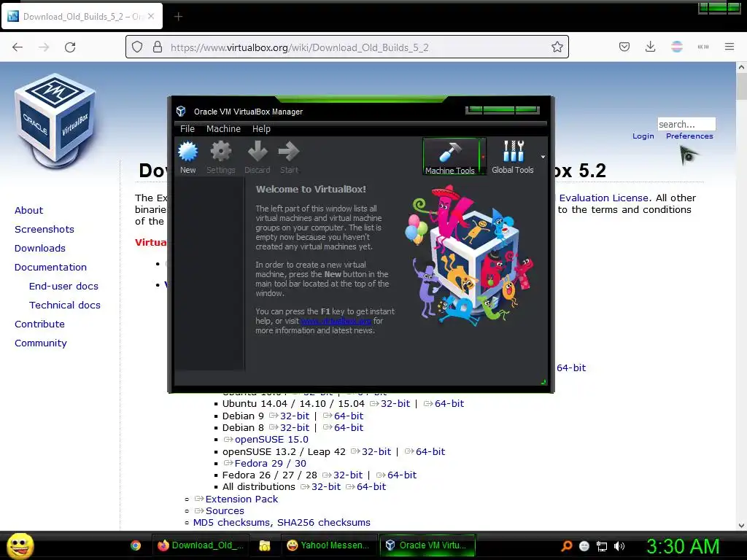
Task: Click openSUSE 15.0 link
Action: pyautogui.click(x=271, y=440)
